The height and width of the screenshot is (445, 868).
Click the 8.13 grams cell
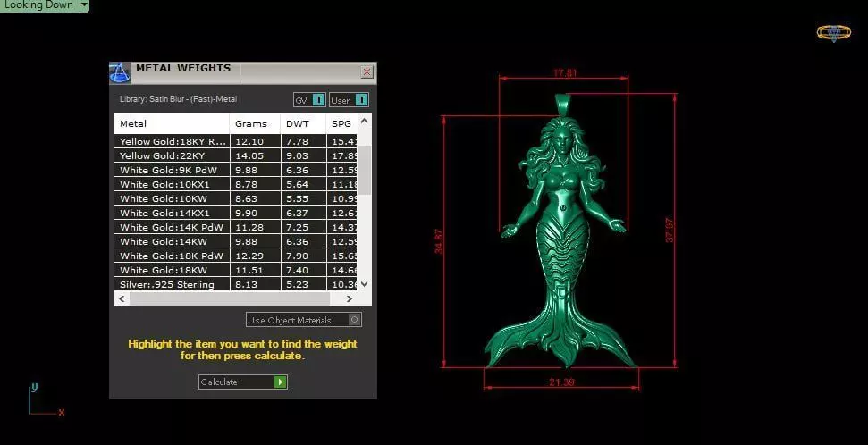(x=255, y=284)
